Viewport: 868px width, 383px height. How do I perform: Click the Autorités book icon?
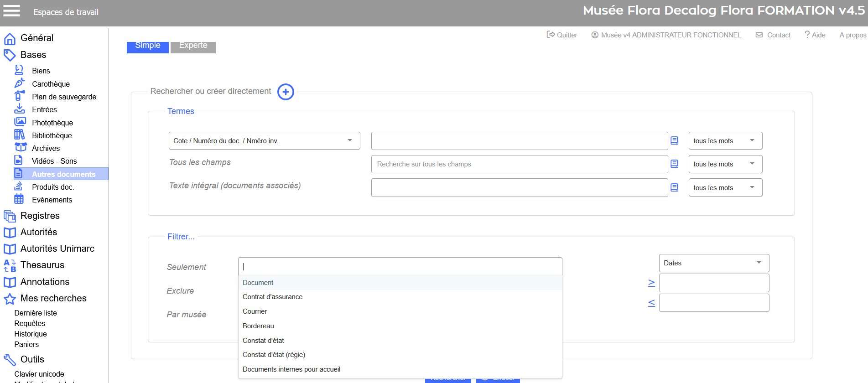click(x=10, y=233)
